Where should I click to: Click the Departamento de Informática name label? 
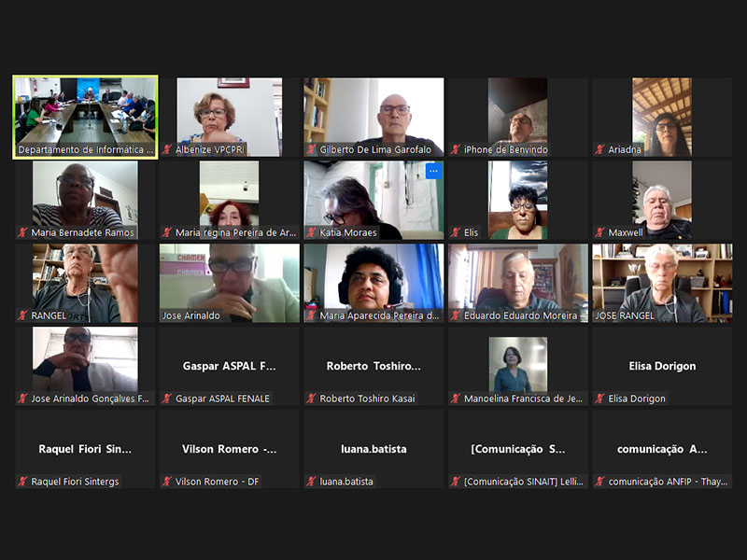pyautogui.click(x=85, y=149)
